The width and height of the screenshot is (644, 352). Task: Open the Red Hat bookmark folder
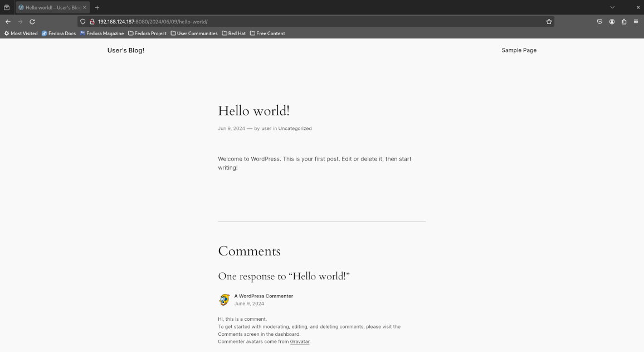(233, 33)
